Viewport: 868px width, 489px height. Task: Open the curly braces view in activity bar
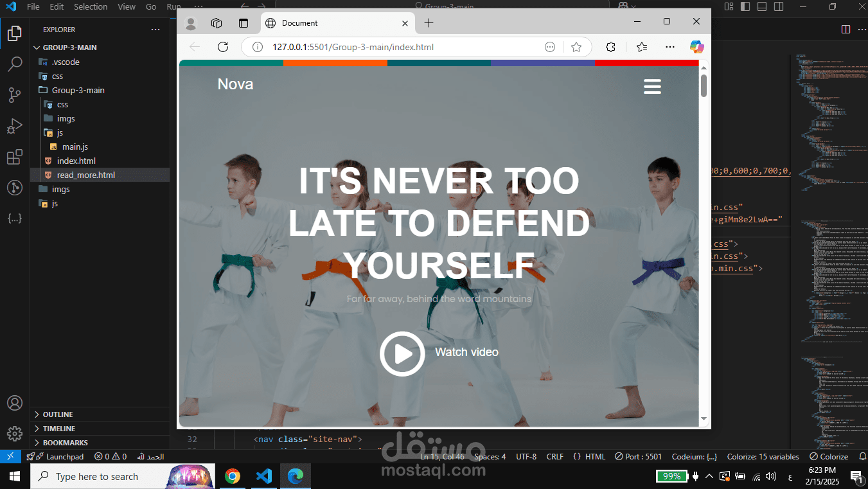click(x=15, y=218)
